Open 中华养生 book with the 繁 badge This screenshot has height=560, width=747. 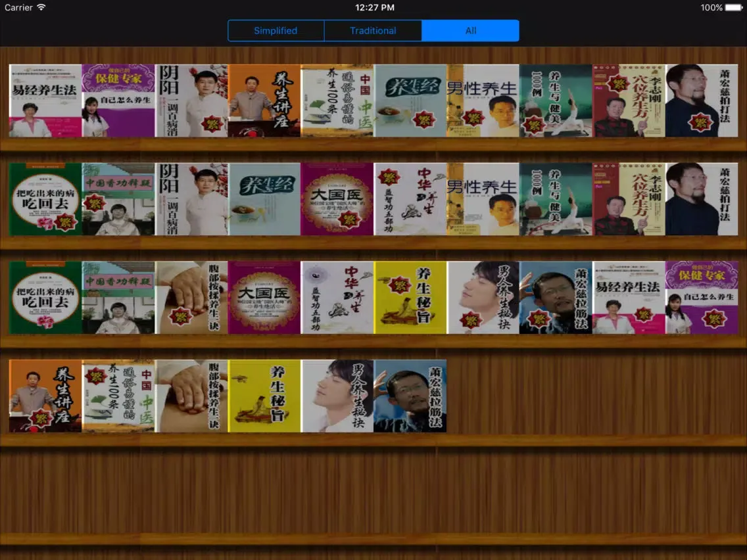(x=410, y=199)
